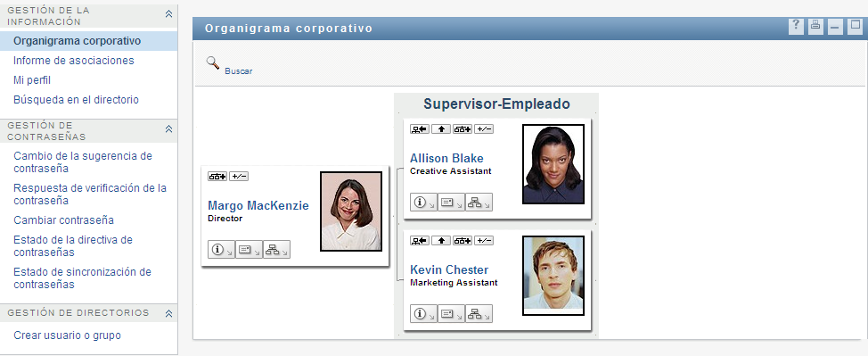The height and width of the screenshot is (356, 868).
Task: Click Kevin Chester's go up a level arrow
Action: click(x=440, y=241)
